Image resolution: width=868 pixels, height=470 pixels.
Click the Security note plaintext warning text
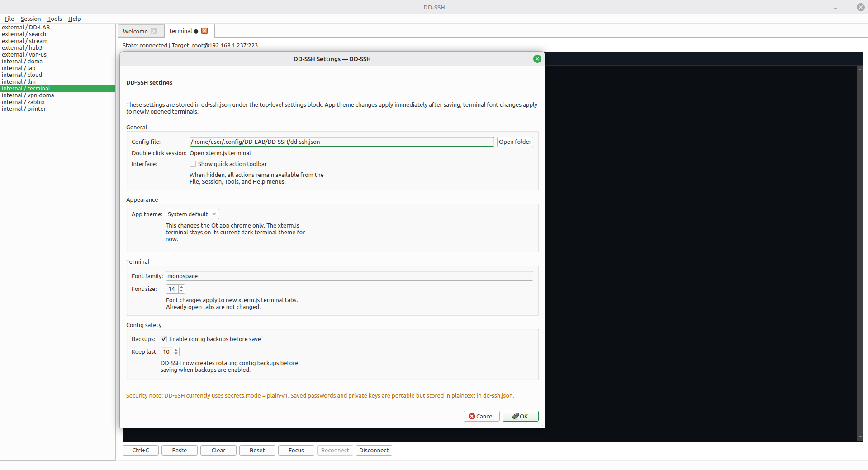320,395
